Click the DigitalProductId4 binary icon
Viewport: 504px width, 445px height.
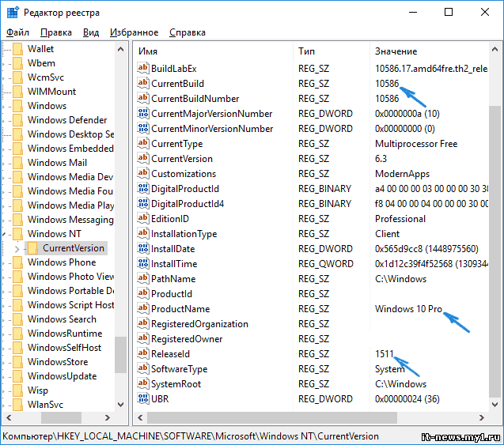(142, 203)
